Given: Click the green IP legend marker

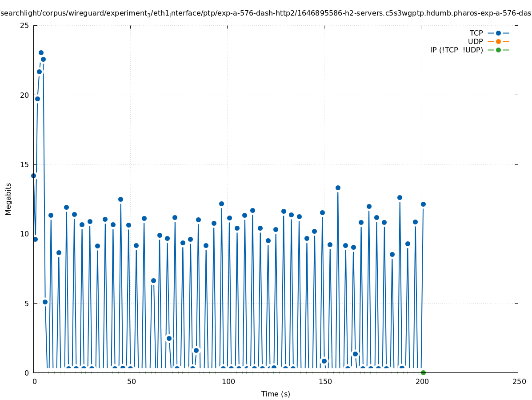Looking at the screenshot, I should (x=498, y=50).
